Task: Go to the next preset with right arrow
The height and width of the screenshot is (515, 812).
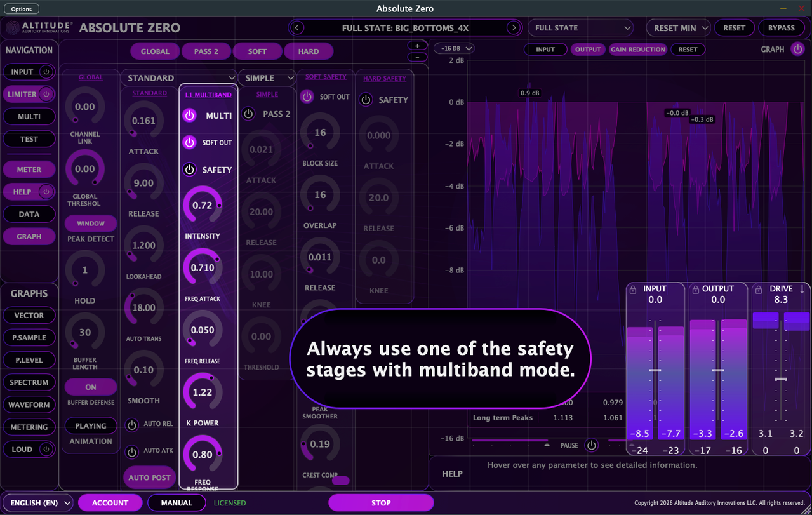Action: tap(514, 28)
